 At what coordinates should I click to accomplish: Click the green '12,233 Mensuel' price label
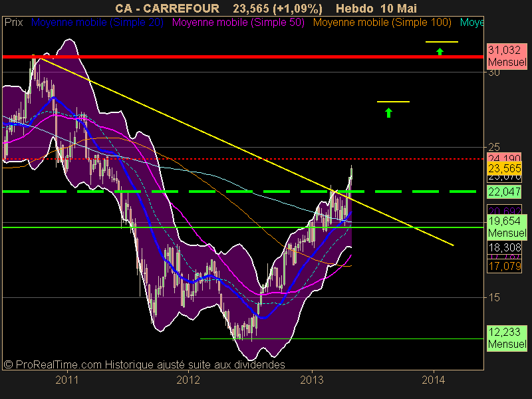tap(507, 338)
